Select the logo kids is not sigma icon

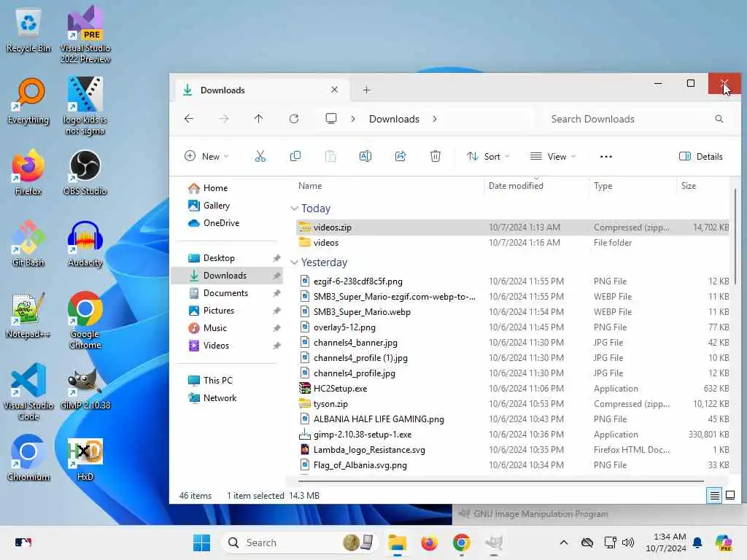click(85, 106)
